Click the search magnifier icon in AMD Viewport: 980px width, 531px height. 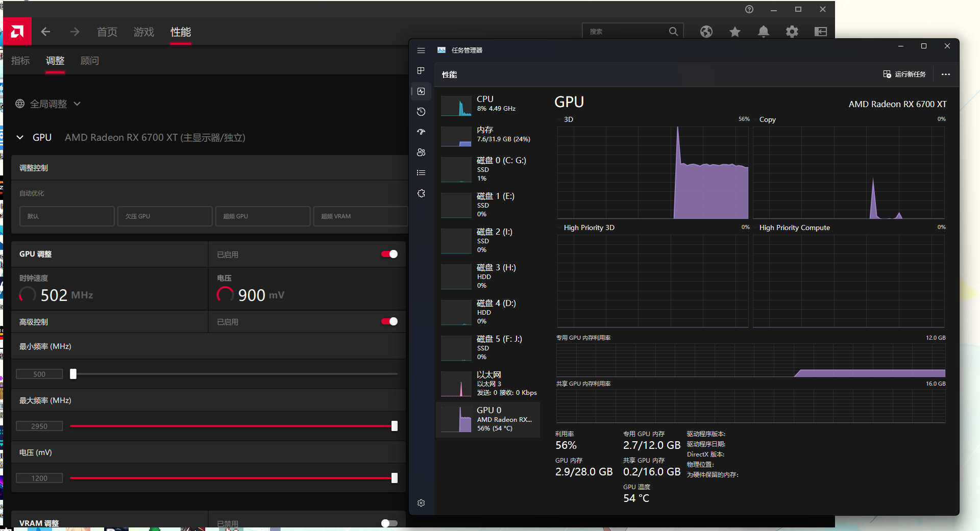[x=673, y=32]
